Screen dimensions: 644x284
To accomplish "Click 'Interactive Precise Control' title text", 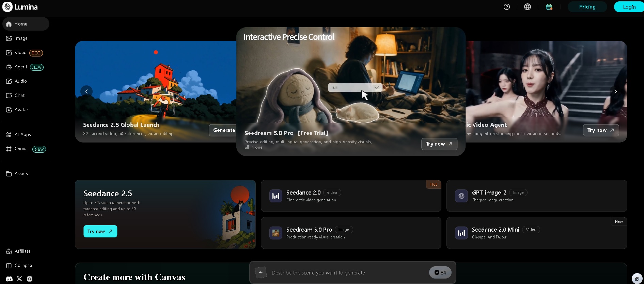I will point(289,37).
